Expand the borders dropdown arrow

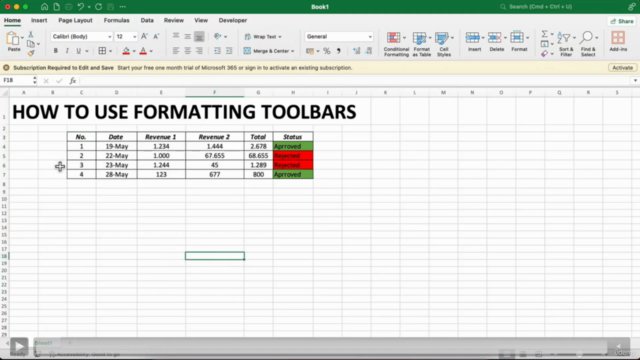coord(110,51)
